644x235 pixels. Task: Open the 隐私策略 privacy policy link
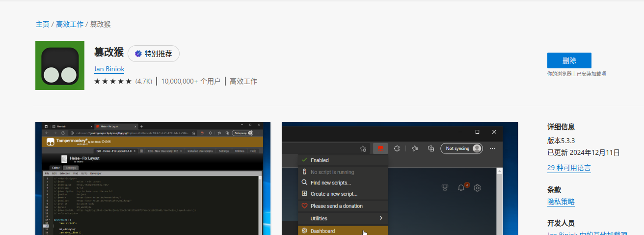(561, 202)
